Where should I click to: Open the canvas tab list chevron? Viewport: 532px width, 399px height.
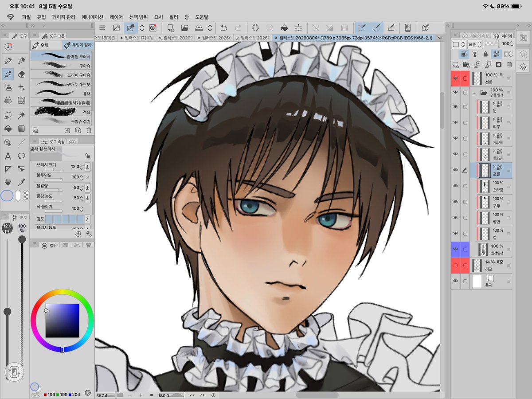439,38
